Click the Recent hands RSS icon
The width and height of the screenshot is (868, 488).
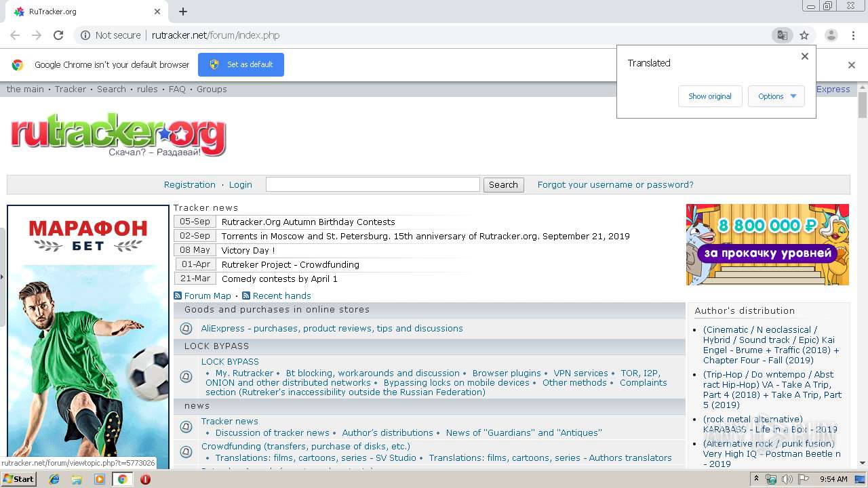point(246,296)
